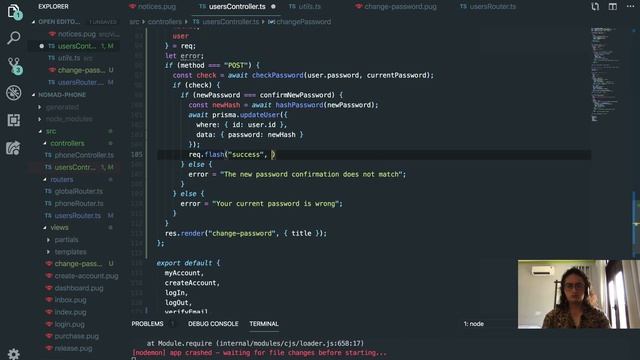
Task: Open the Search view in activity bar
Action: click(x=13, y=38)
